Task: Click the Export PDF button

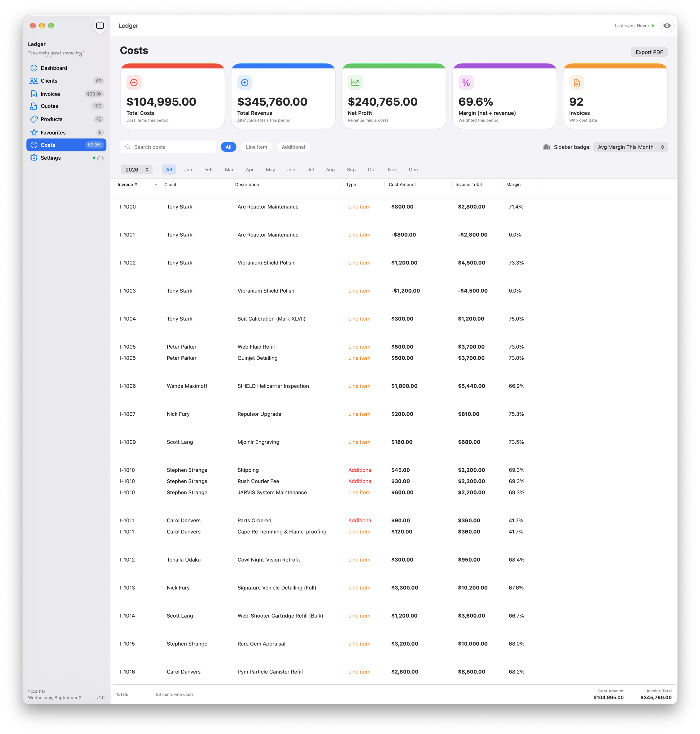Action: [649, 52]
